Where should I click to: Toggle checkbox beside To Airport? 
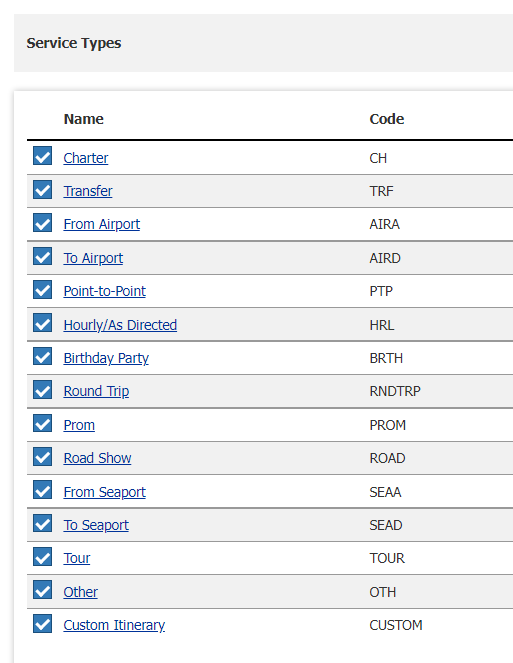click(x=42, y=256)
